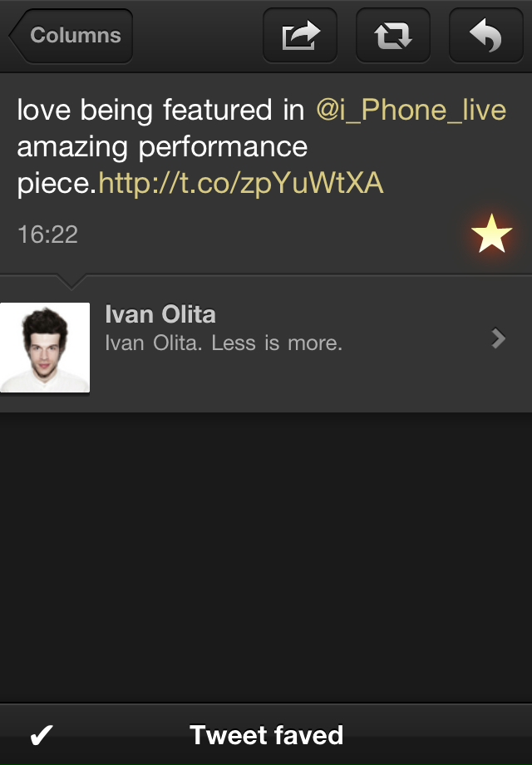Tap the 'Less is more' bio line
Screen dimensions: 532x765
pyautogui.click(x=224, y=343)
